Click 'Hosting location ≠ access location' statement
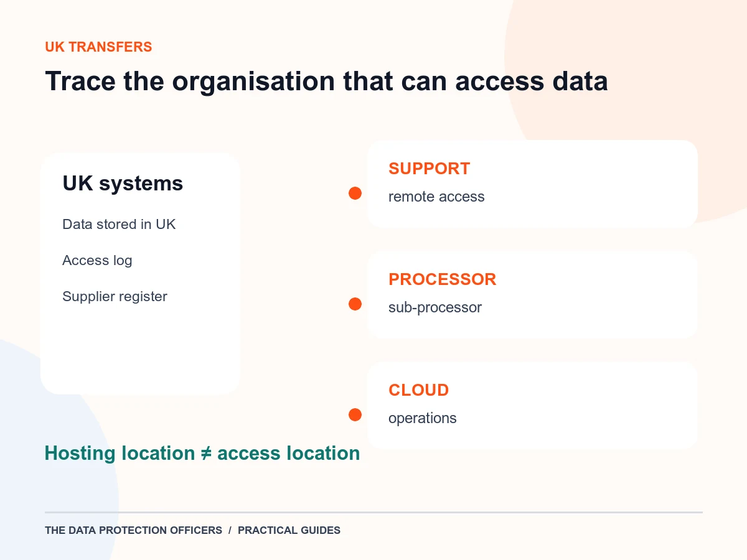 (202, 453)
